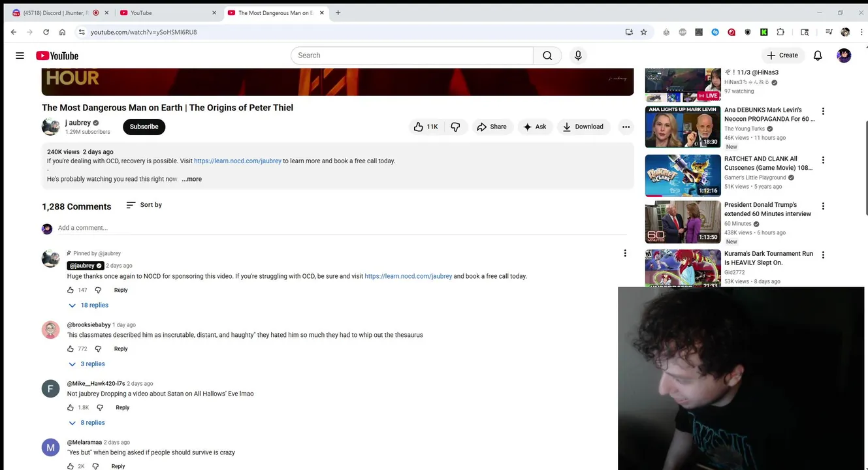
Task: Bookmark this page with the star icon
Action: click(x=644, y=32)
